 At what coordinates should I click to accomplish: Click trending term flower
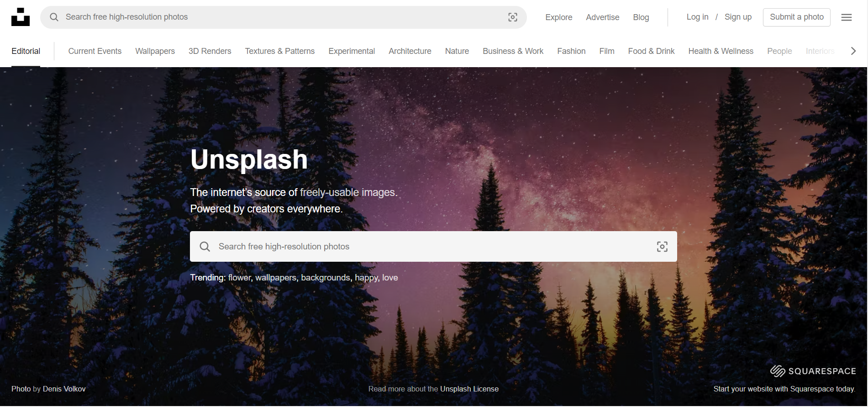point(240,278)
